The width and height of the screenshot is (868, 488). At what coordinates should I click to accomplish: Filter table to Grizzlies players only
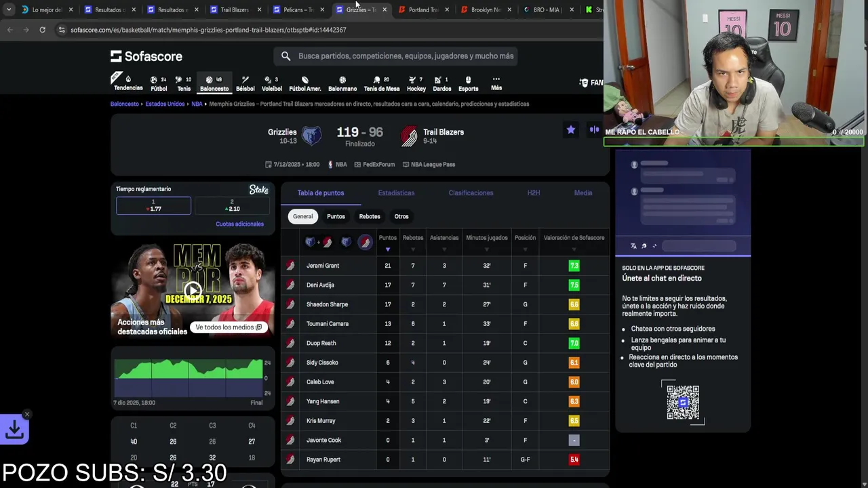[346, 242]
